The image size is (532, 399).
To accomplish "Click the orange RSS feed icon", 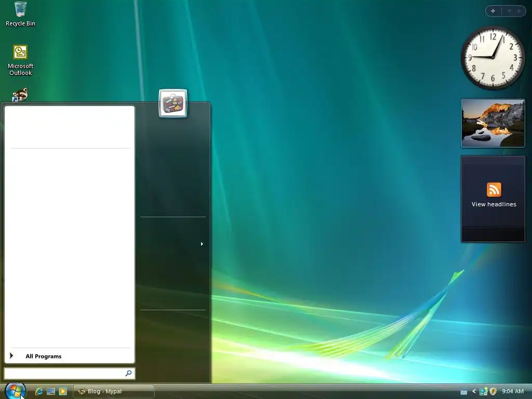I will [x=494, y=190].
